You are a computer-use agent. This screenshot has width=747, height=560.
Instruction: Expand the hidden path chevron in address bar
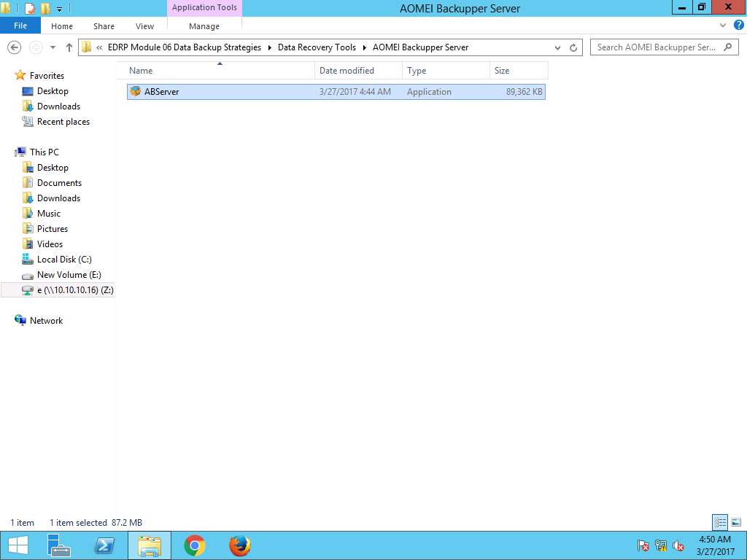(x=99, y=47)
